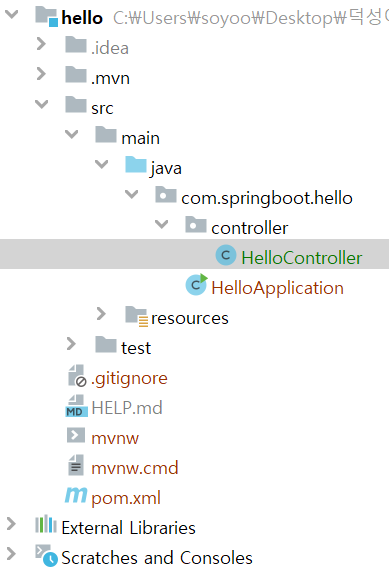The height and width of the screenshot is (582, 389).
Task: Select Scratches and Consoles label
Action: click(157, 558)
